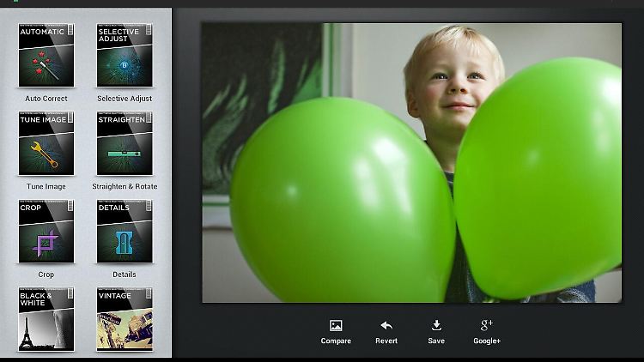Click the 'Revert' text label
This screenshot has width=644, height=362.
pyautogui.click(x=386, y=341)
